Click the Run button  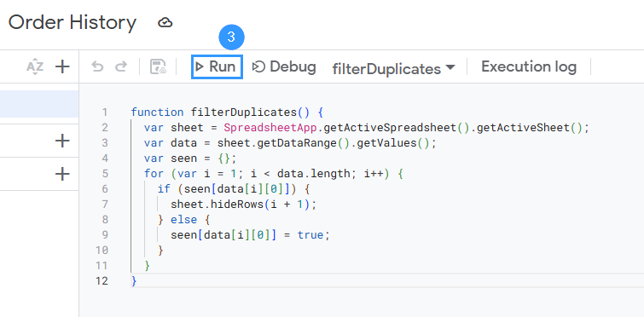click(x=217, y=66)
